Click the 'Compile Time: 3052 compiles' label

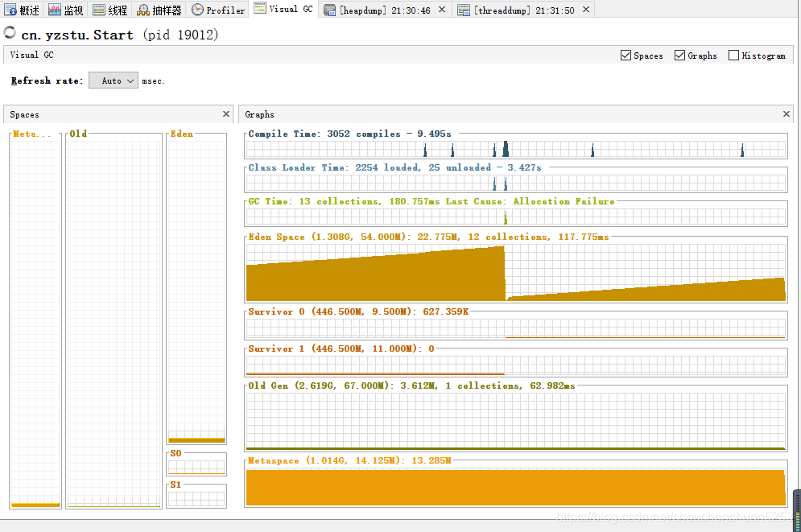[x=350, y=134]
